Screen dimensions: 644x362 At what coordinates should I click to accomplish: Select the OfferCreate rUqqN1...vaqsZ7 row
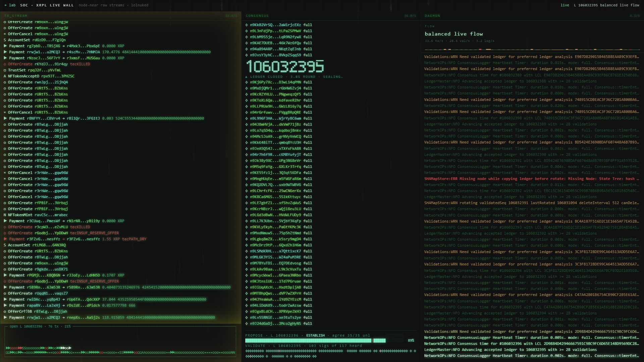click(121, 293)
